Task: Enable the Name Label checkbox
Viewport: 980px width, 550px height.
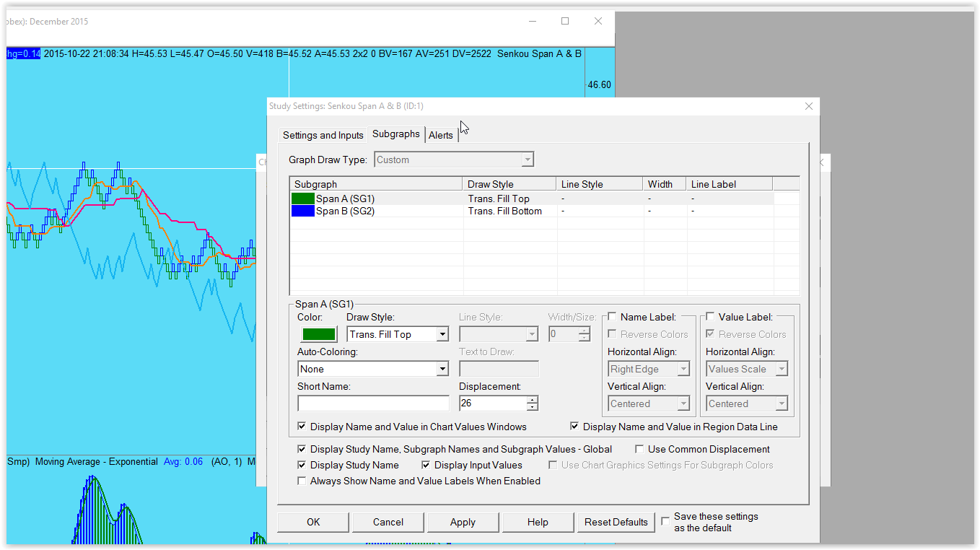Action: click(612, 317)
